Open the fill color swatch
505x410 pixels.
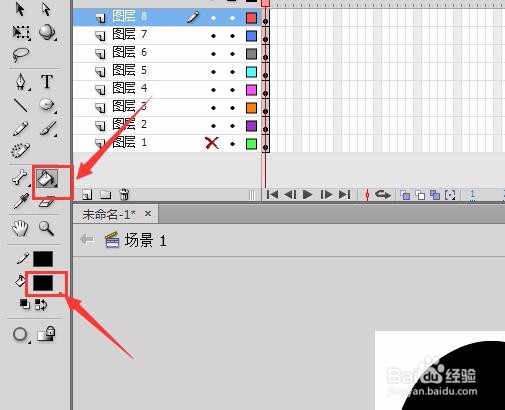click(43, 283)
